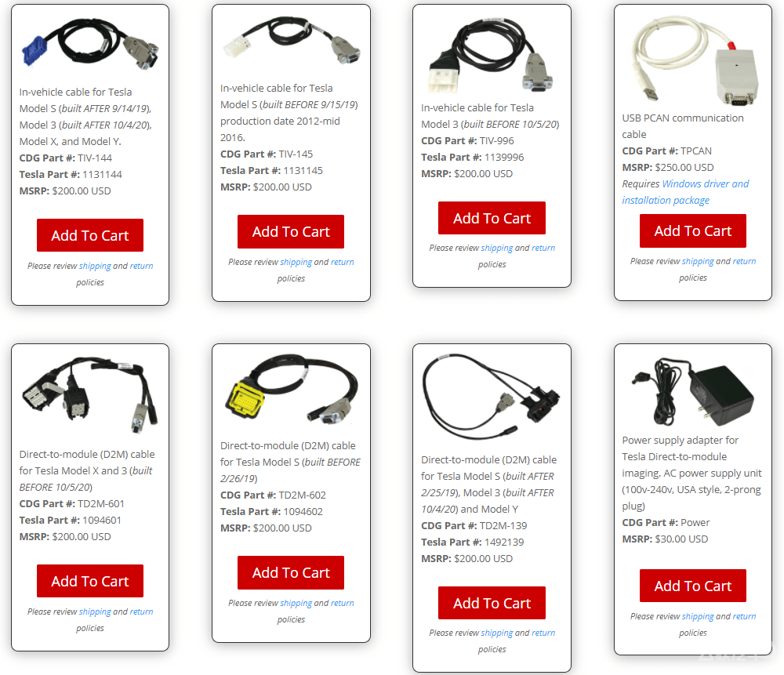The width and height of the screenshot is (784, 675).
Task: View blue-connector TIV-144 cable image
Action: 90,43
